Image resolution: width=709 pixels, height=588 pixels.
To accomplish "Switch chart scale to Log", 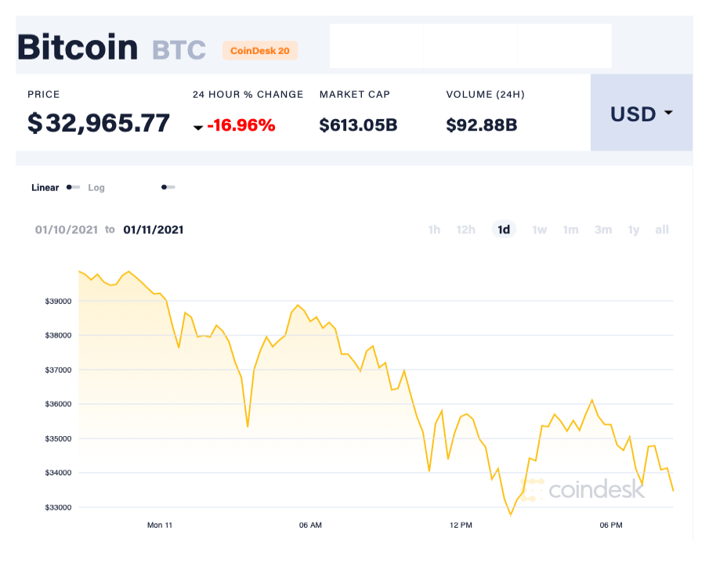I will [x=96, y=188].
